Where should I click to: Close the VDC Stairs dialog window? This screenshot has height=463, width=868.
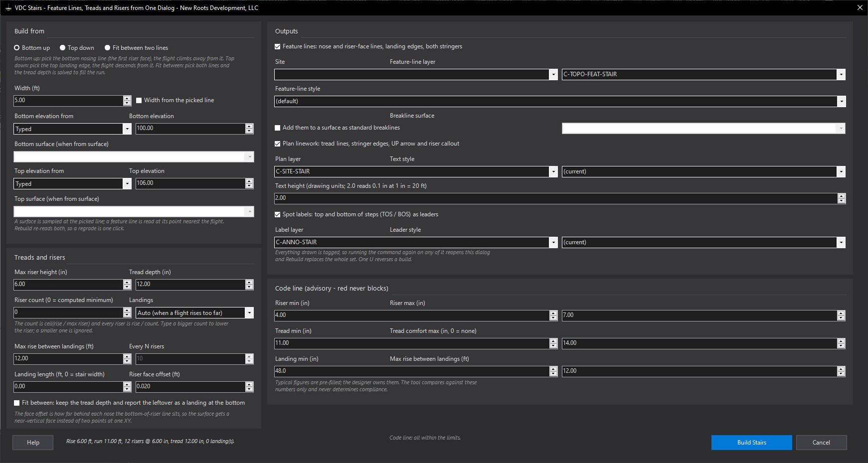point(860,7)
